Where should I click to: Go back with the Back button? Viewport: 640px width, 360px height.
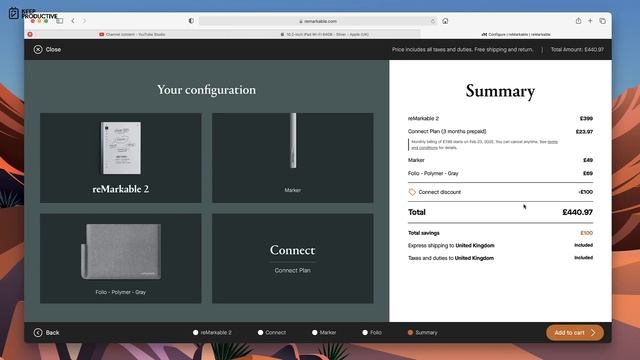[x=47, y=333]
